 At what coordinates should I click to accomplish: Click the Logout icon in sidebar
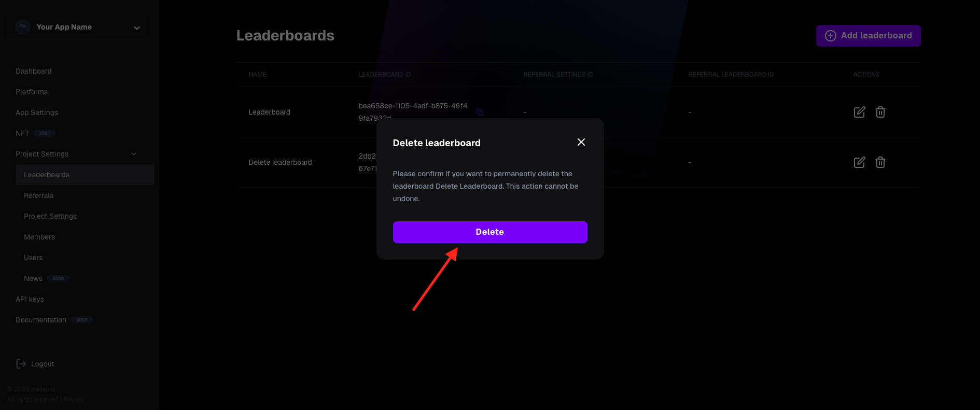21,364
